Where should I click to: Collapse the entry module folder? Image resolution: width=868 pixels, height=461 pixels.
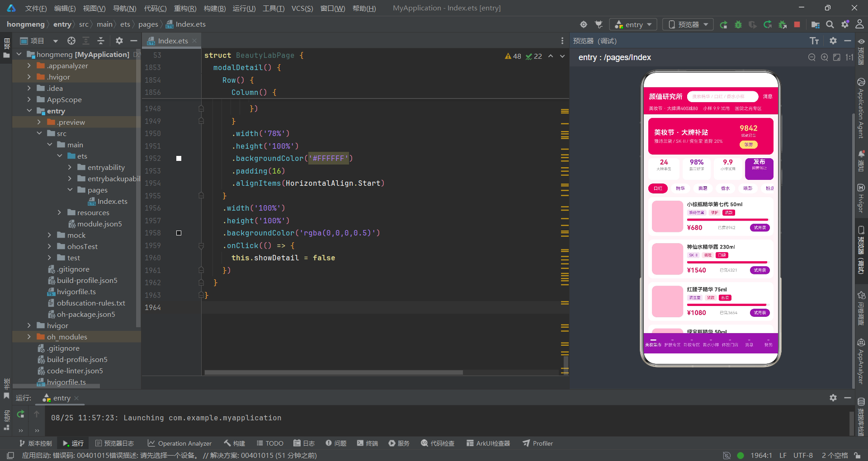point(29,111)
